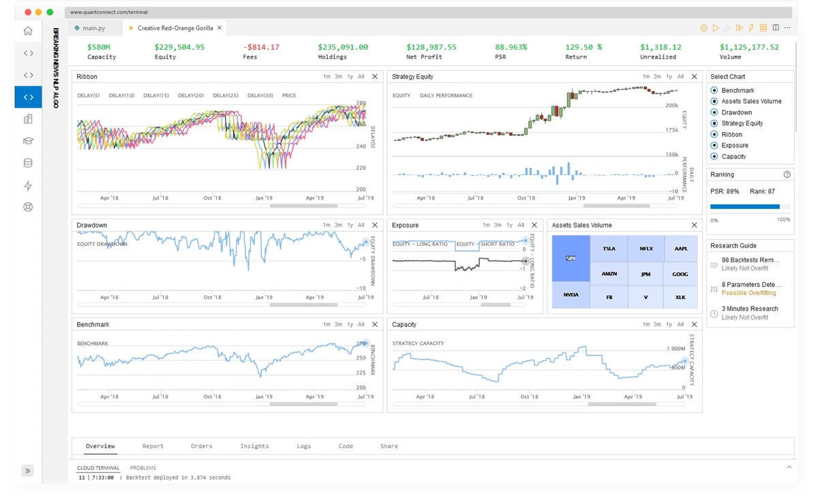
Task: Click the lifesaver Support icon in sidebar
Action: pos(28,207)
